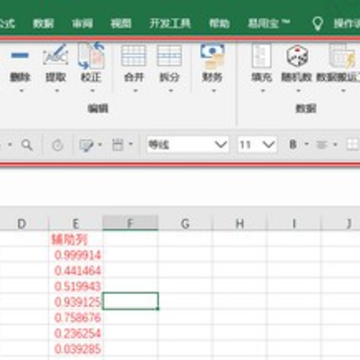Viewport: 360px width, 360px height.
Task: Select the cell with 0.039285
Action: click(76, 349)
